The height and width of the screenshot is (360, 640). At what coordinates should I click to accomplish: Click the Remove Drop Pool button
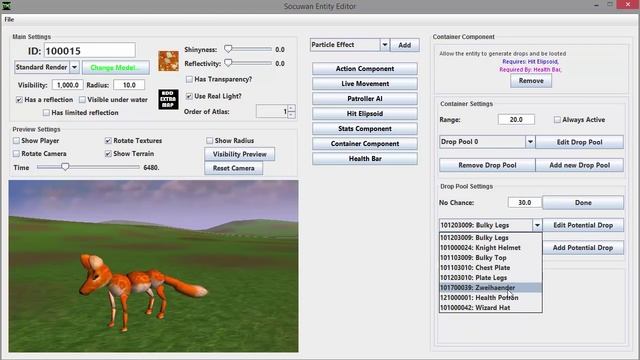[487, 165]
